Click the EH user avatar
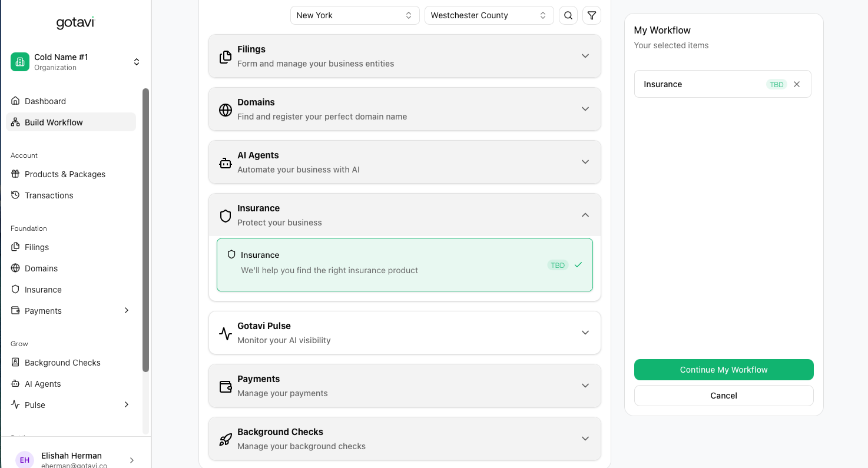This screenshot has height=468, width=868. (25, 460)
